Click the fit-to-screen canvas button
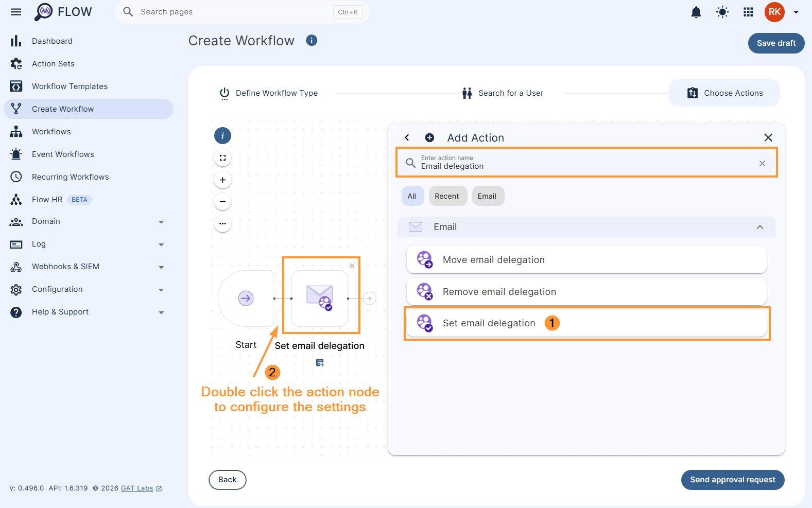 click(x=222, y=158)
